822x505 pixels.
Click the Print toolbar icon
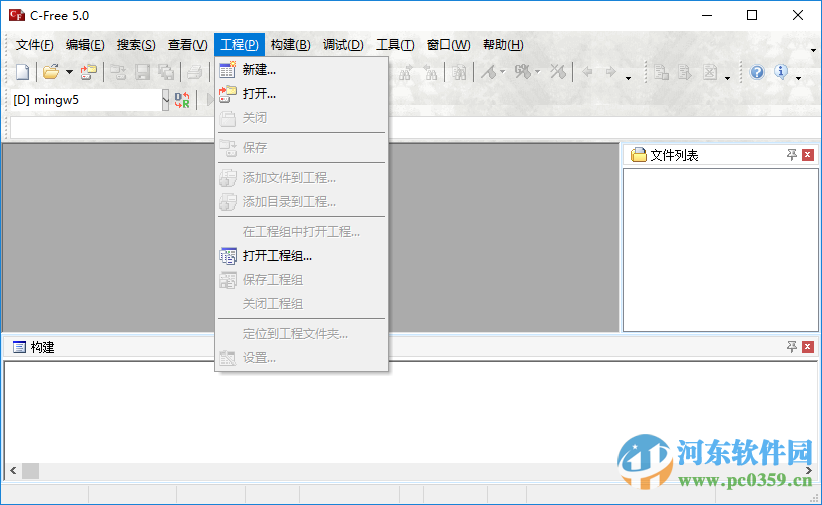tap(194, 72)
